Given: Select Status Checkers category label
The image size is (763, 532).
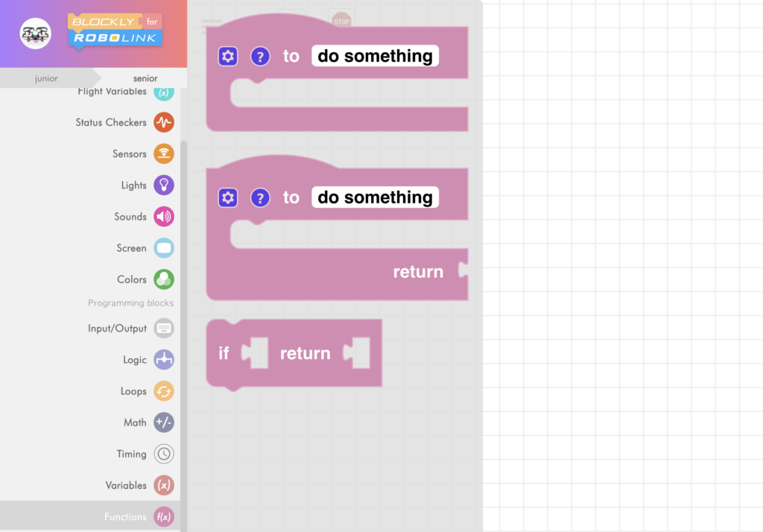Looking at the screenshot, I should (x=111, y=123).
